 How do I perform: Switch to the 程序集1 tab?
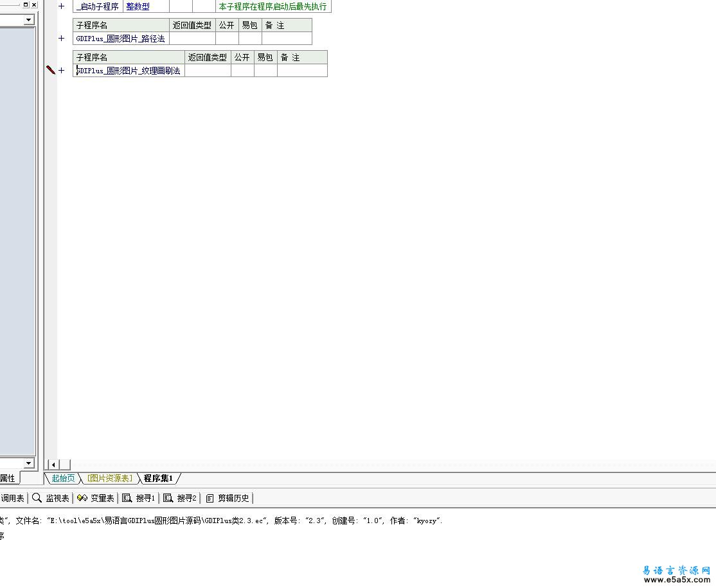[x=159, y=478]
